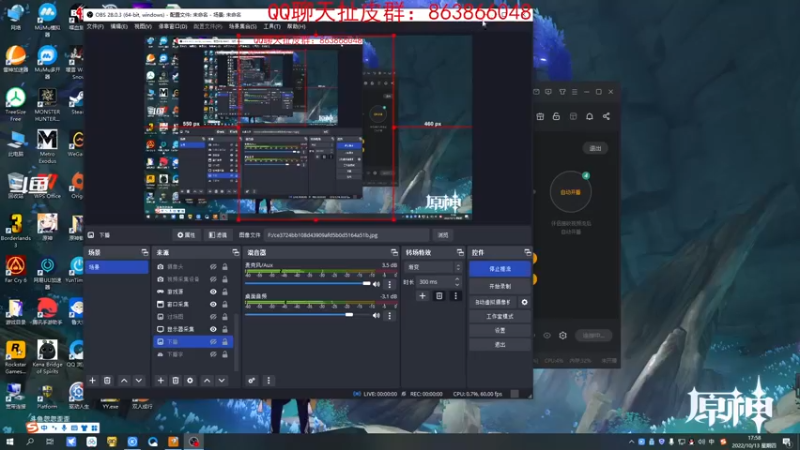Select the 游戏源 source row
Viewport: 800px width, 450px height.
pos(193,292)
